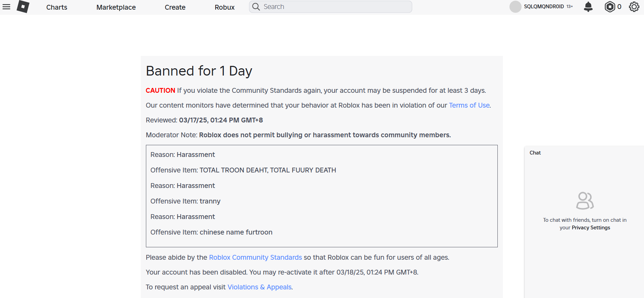Click the 'Offensive Item: chinese name furtroon' line
The width and height of the screenshot is (644, 298).
click(211, 232)
